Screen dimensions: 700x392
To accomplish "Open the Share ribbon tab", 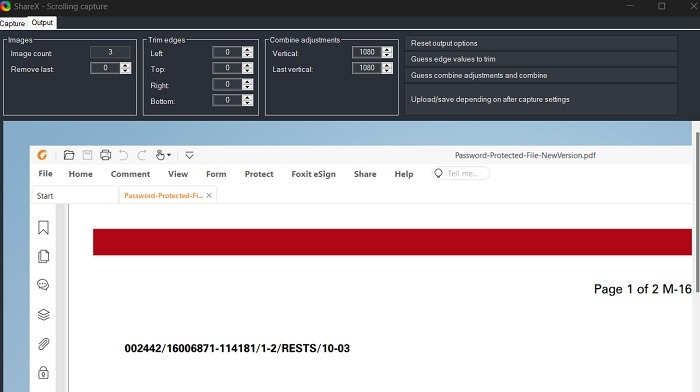I will tap(365, 174).
